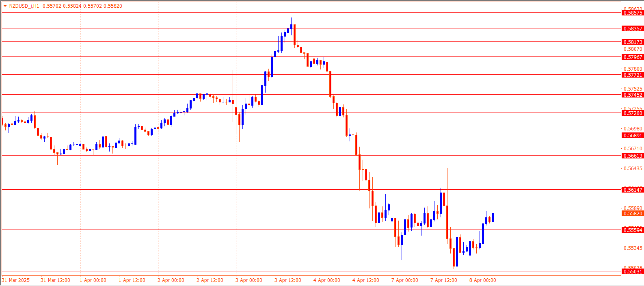Click the 8 Apr 00:00 time label
Image resolution: width=644 pixels, height=286 pixels.
coord(483,280)
